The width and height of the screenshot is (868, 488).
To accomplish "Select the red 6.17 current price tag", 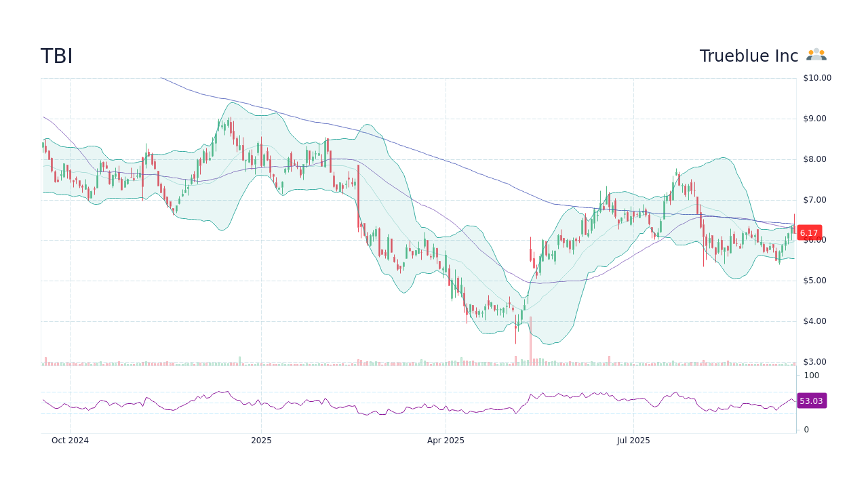I will pyautogui.click(x=809, y=232).
